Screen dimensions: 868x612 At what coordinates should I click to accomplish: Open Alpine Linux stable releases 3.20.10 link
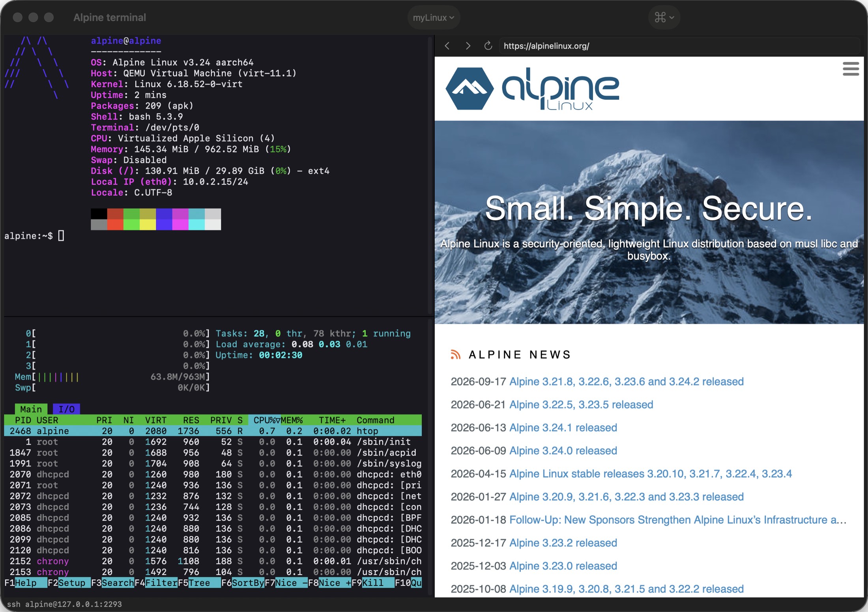pos(650,474)
